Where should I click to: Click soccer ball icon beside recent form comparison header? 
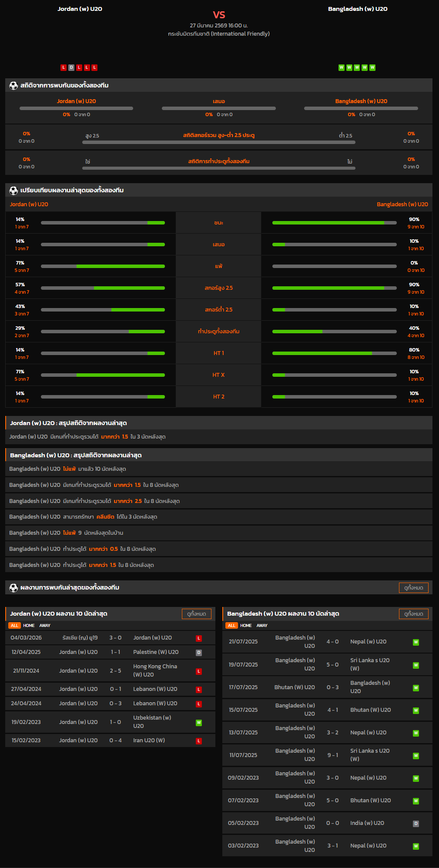[13, 191]
